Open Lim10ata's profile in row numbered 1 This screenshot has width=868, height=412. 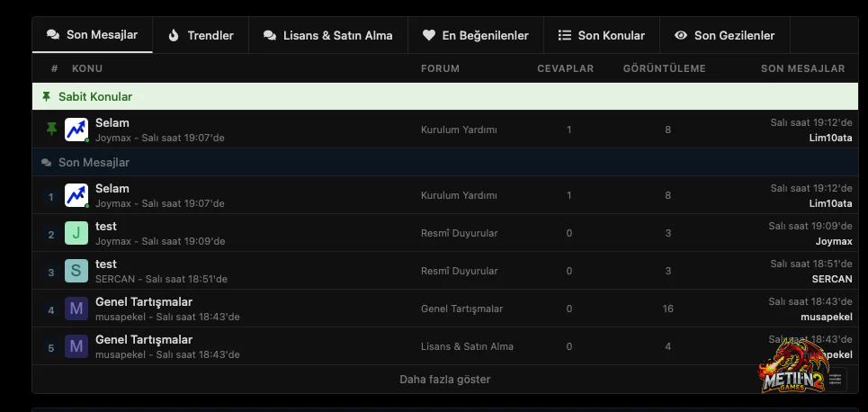point(830,203)
